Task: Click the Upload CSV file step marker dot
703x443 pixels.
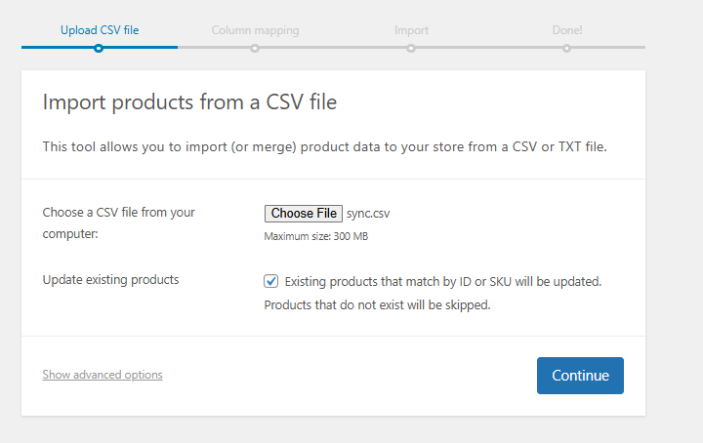Action: [99, 47]
